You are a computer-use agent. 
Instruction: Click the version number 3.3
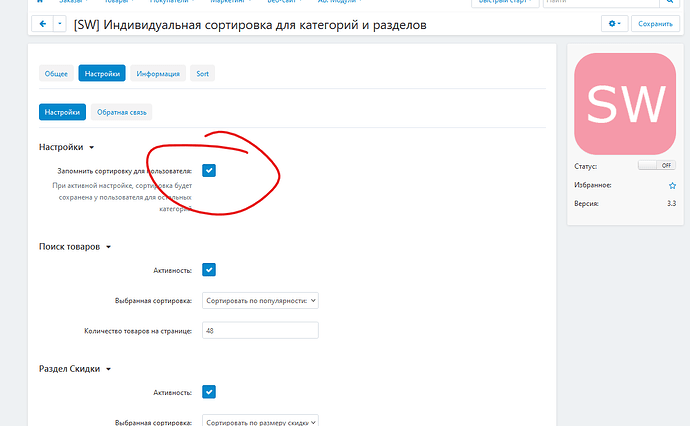pos(671,203)
